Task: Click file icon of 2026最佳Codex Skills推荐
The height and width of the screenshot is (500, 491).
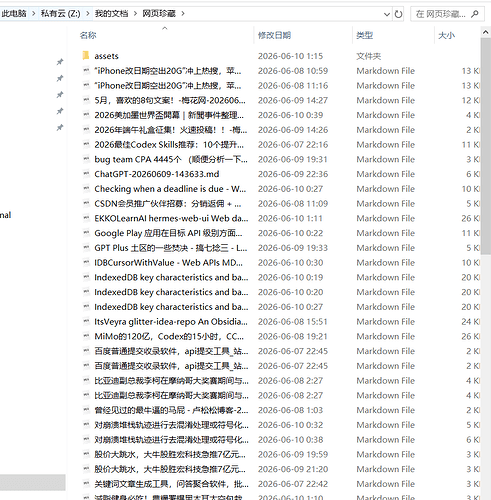Action: tap(86, 144)
